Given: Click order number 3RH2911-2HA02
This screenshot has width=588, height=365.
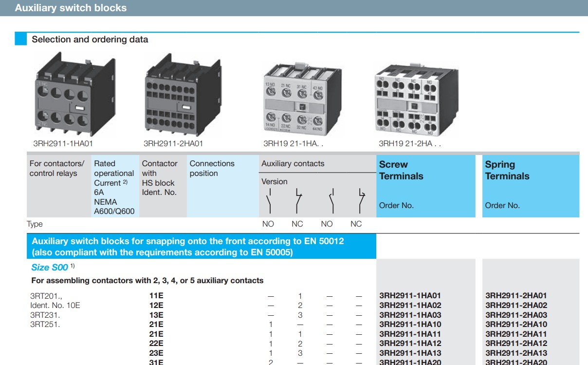Looking at the screenshot, I should coord(516,306).
